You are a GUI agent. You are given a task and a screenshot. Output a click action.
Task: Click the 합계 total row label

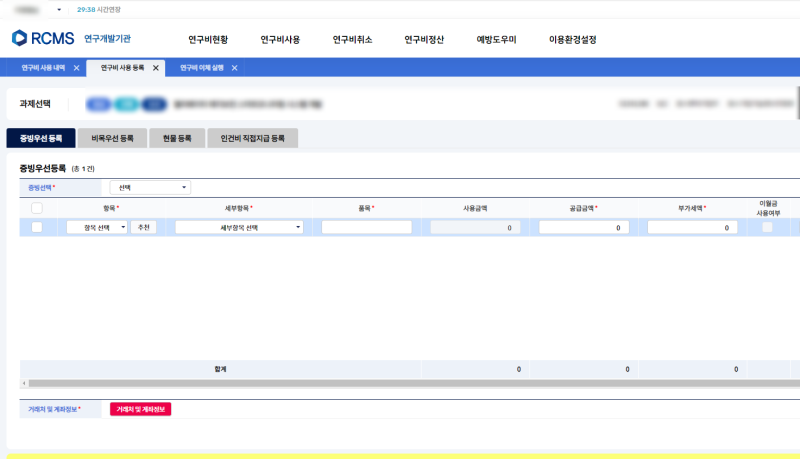pos(220,369)
